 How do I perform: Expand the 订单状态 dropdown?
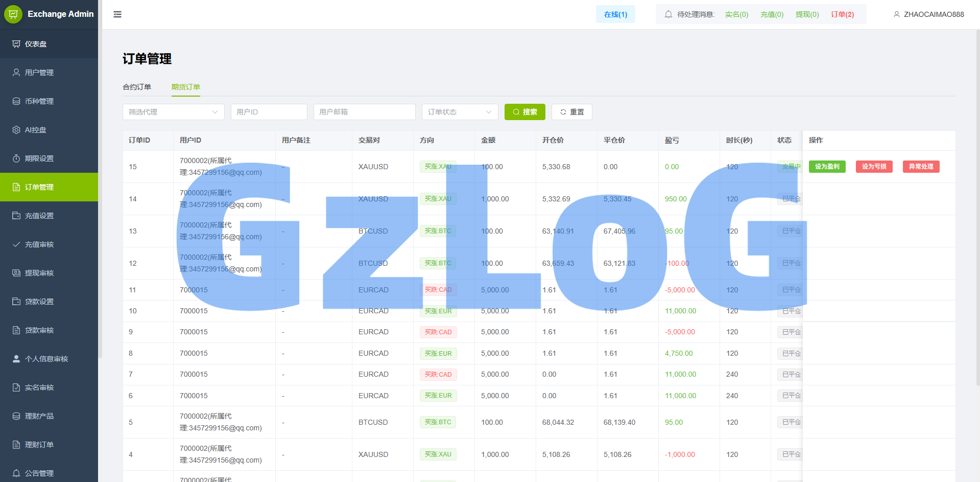pos(459,112)
